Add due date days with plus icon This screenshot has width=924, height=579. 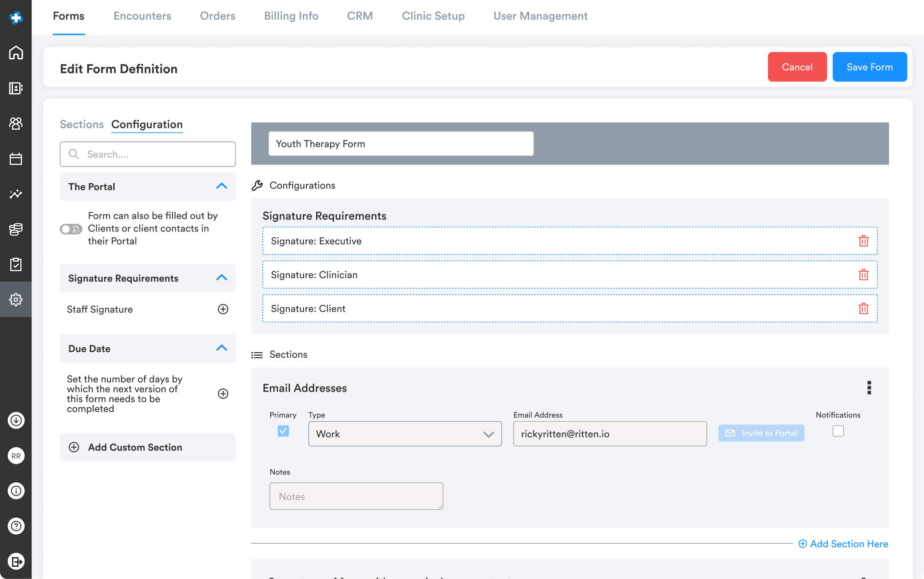pyautogui.click(x=223, y=393)
